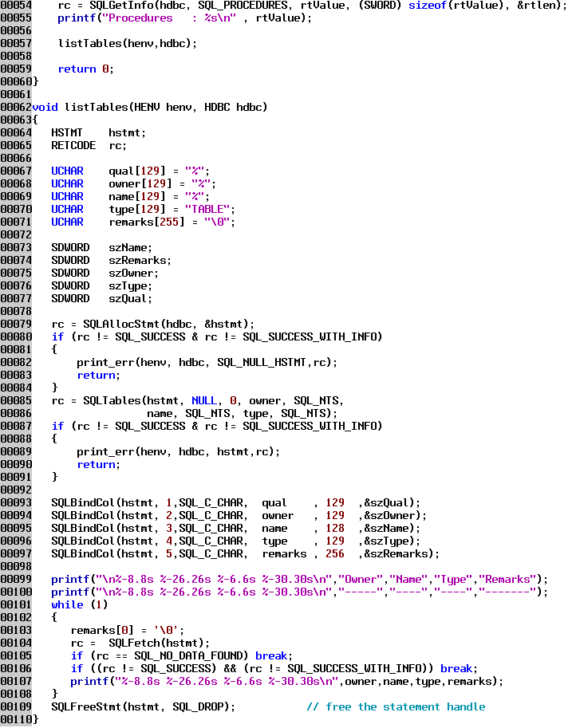
Task: Click print_err call on line 00089
Action: tap(179, 452)
